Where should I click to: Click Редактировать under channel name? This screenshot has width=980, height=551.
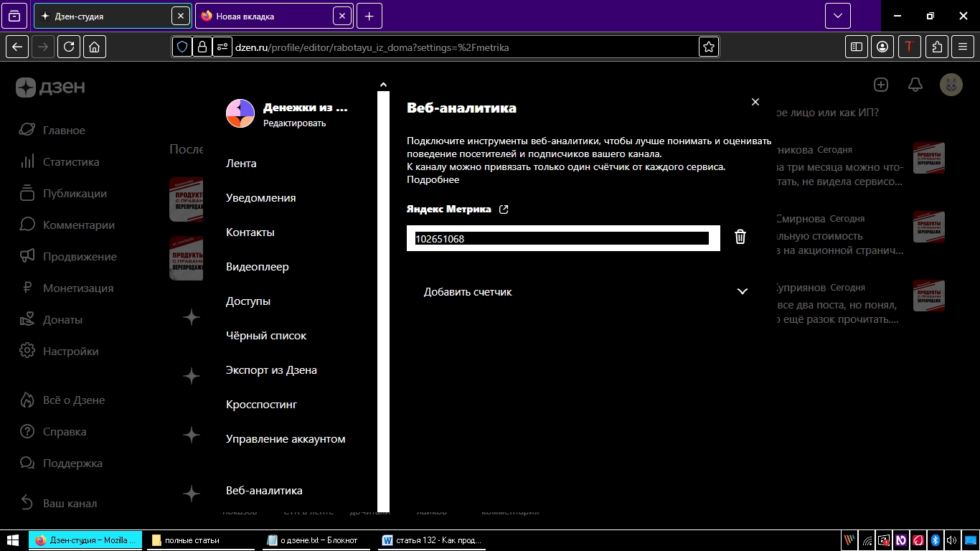(x=294, y=123)
